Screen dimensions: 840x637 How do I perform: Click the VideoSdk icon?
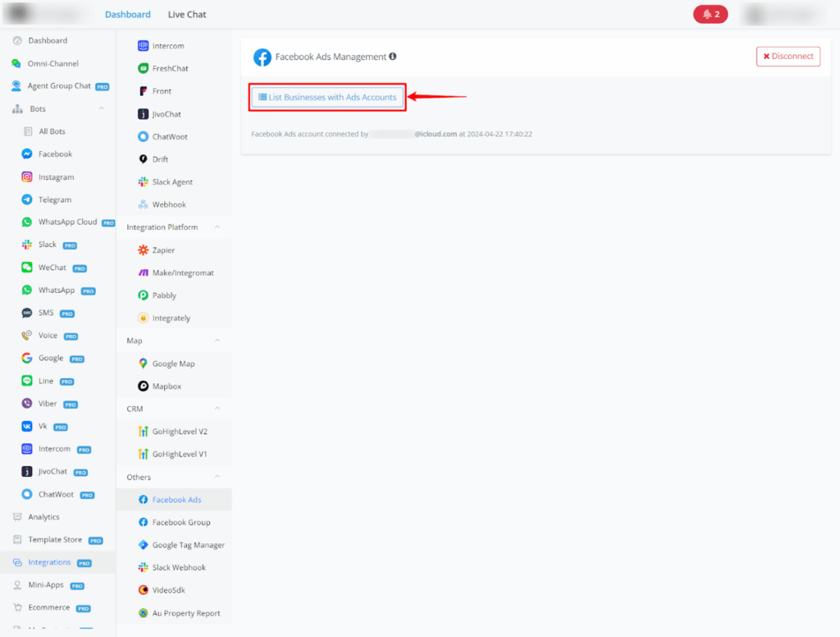point(143,590)
